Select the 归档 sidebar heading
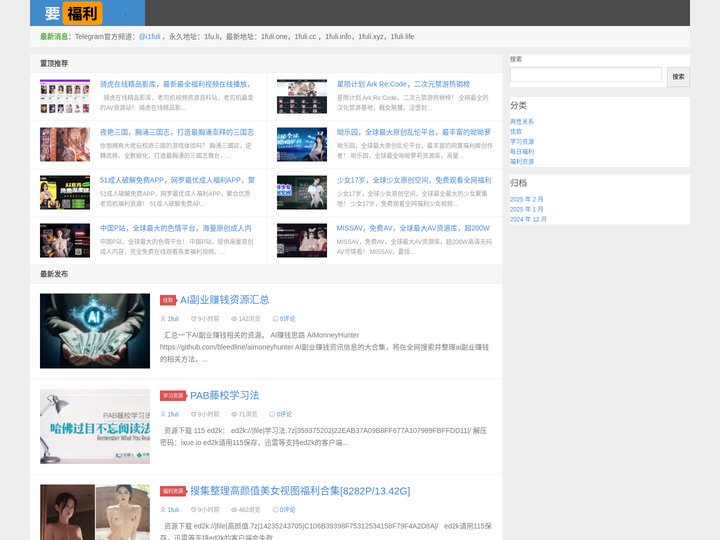720x540 pixels. pyautogui.click(x=518, y=183)
